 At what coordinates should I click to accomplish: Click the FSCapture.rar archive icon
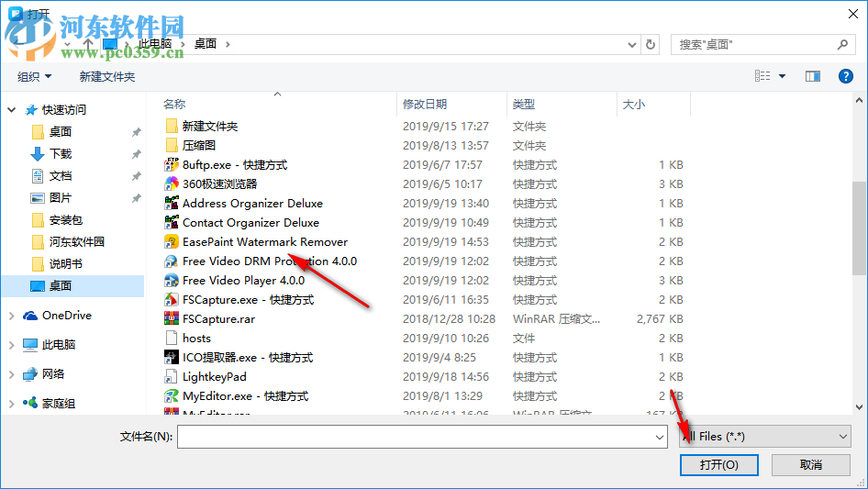tap(172, 319)
